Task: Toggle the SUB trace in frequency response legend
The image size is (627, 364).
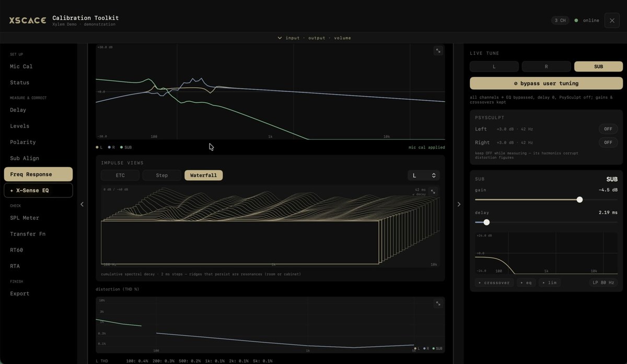Action: [x=125, y=147]
